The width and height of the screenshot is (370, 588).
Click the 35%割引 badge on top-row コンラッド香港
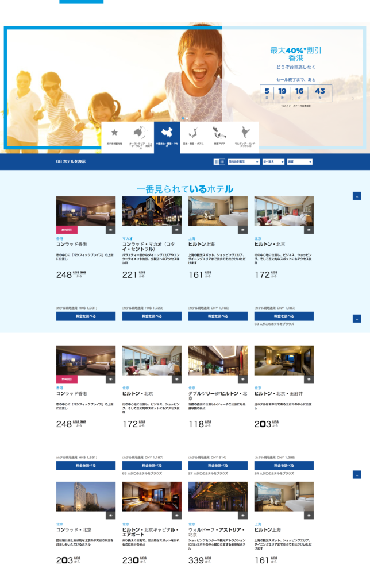click(x=67, y=230)
